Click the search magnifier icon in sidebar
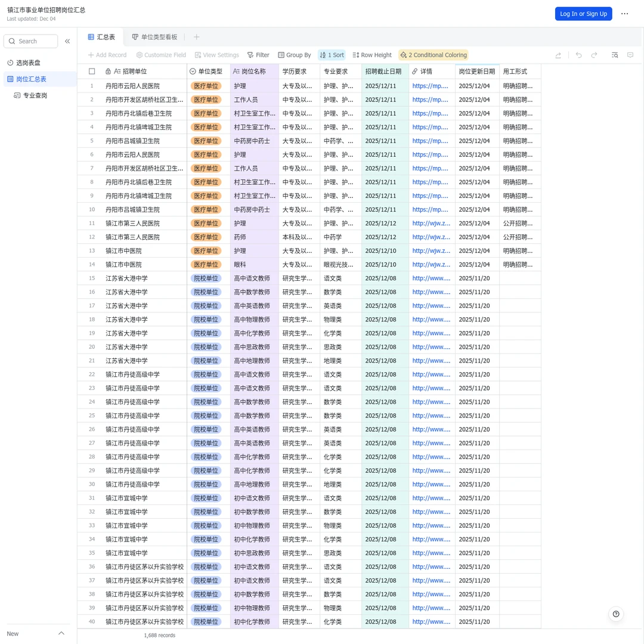The width and height of the screenshot is (644, 644). pos(12,41)
